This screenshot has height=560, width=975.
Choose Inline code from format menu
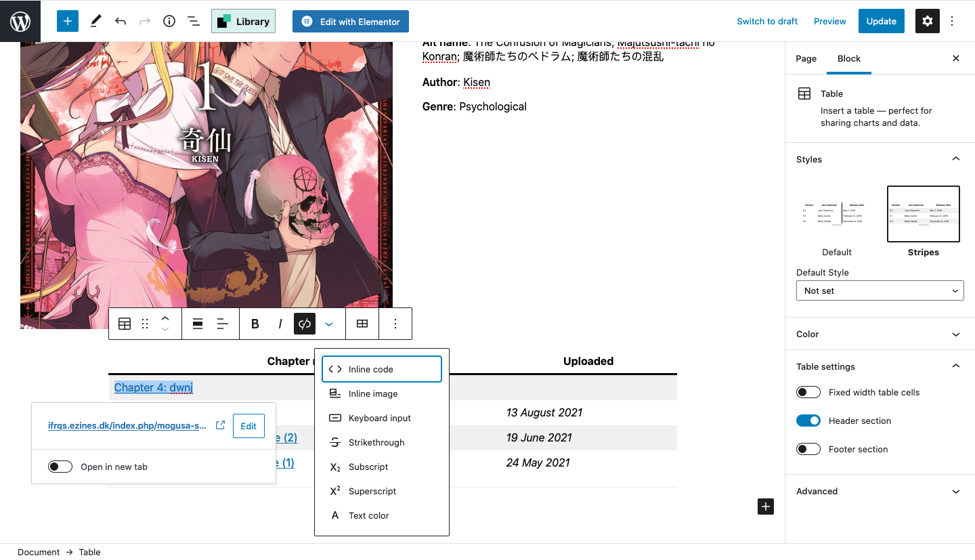click(382, 369)
